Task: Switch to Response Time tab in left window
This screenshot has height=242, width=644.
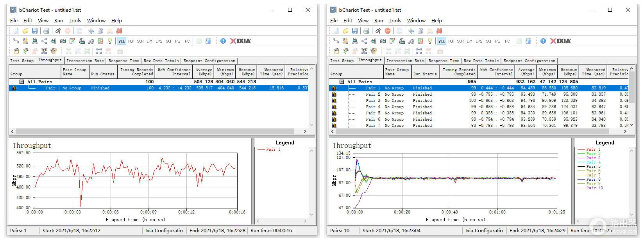Action: [x=123, y=61]
